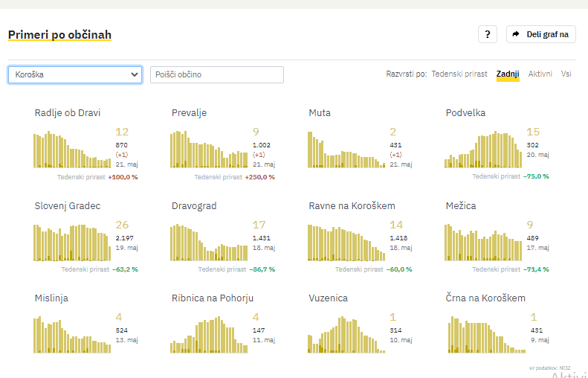Viewport: 588px width, 378px height.
Task: Open the Radlje ob Dravi chart
Action: 71,150
